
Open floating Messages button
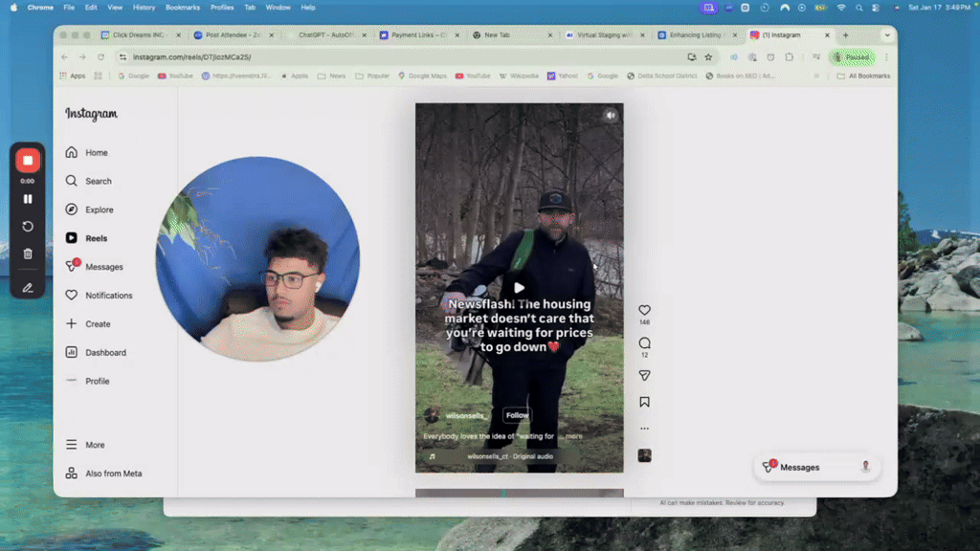817,467
